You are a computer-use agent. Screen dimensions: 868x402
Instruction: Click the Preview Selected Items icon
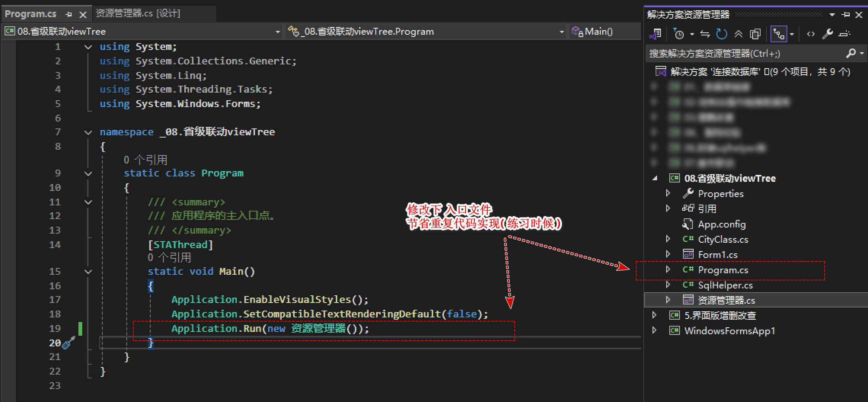(845, 34)
